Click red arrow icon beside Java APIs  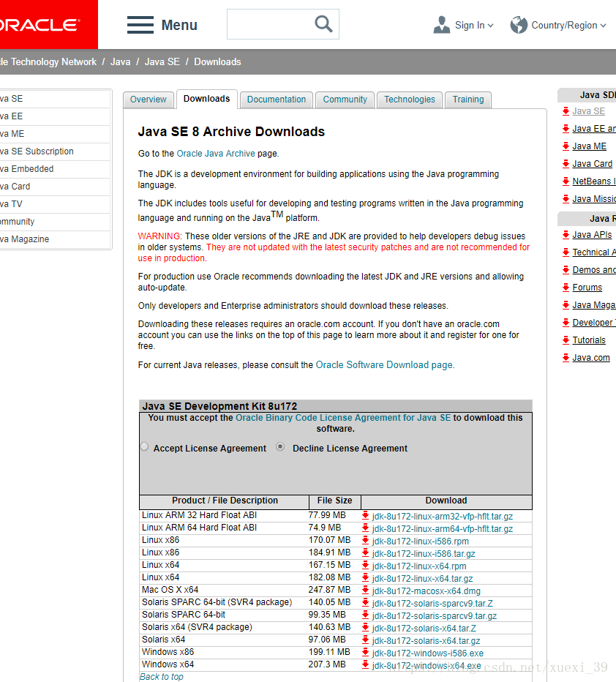[566, 235]
